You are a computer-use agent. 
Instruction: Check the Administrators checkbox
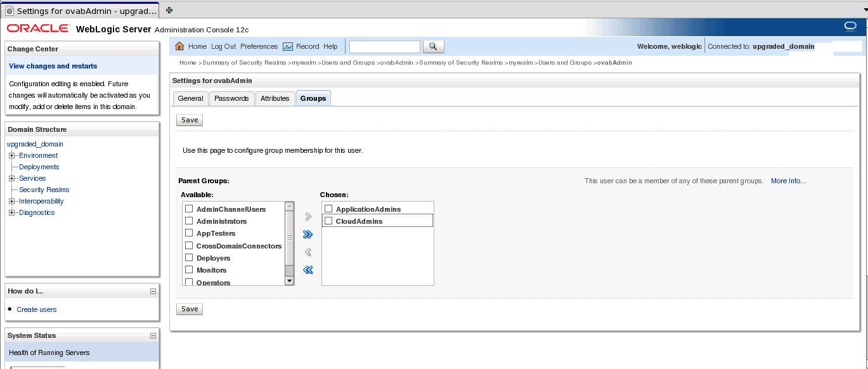189,221
